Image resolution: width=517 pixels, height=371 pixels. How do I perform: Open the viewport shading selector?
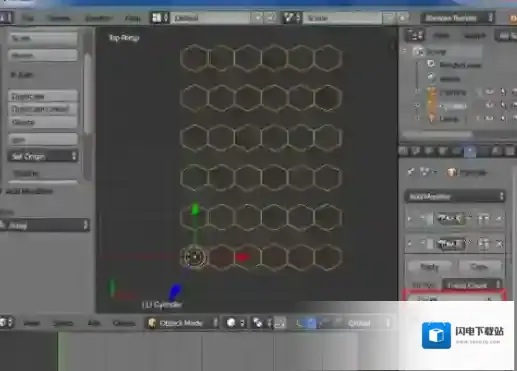click(x=236, y=323)
